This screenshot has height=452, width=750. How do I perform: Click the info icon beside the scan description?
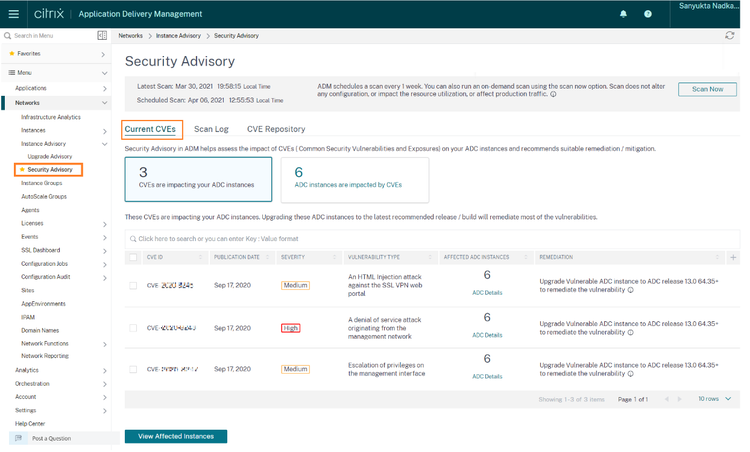pyautogui.click(x=553, y=94)
